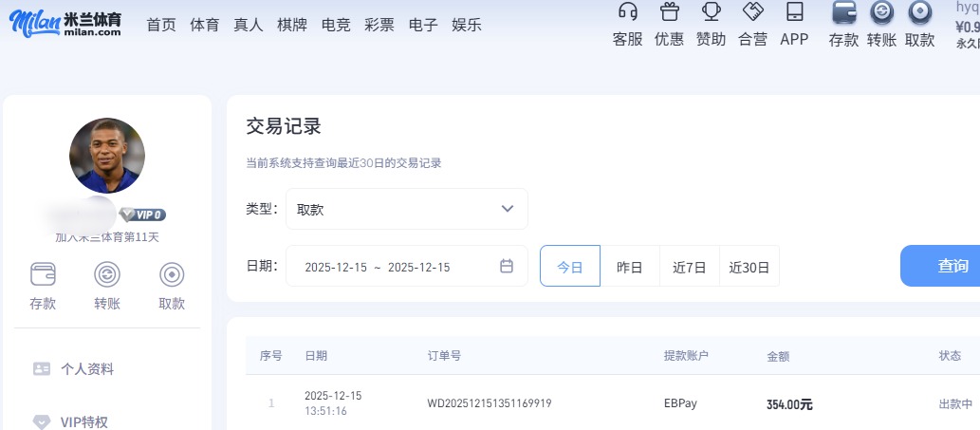
Task: Select the 今日 date filter
Action: click(x=570, y=266)
